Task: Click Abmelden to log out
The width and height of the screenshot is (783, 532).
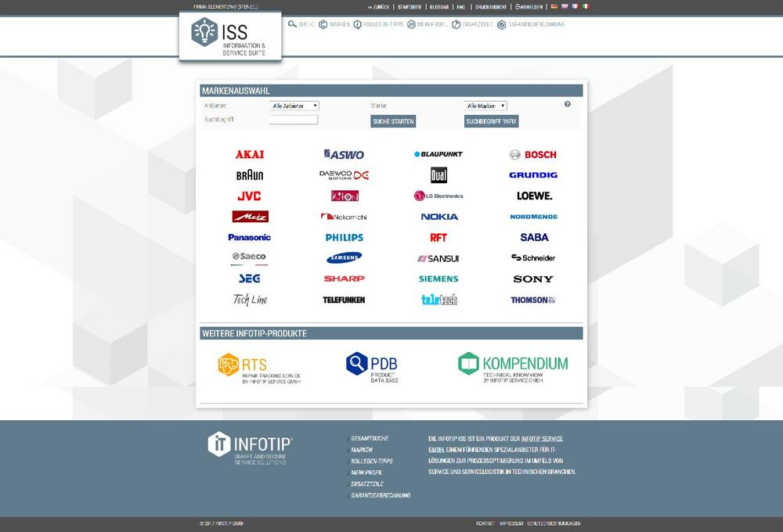Action: pos(529,7)
